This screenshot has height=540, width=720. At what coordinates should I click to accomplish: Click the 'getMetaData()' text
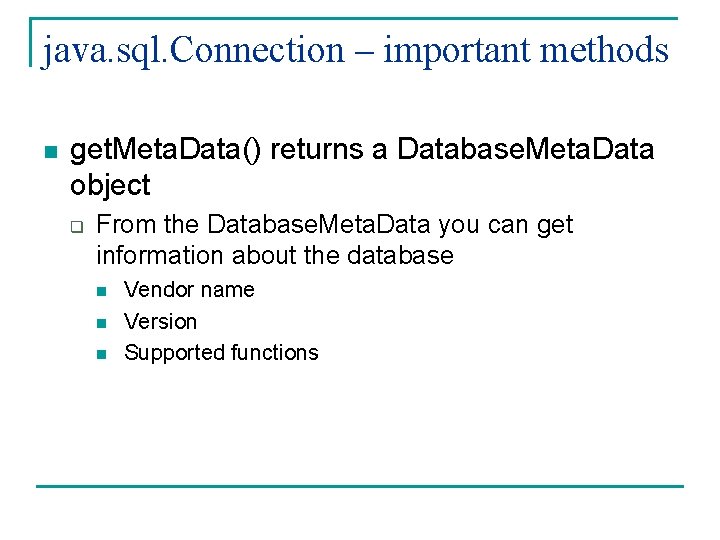(165, 150)
